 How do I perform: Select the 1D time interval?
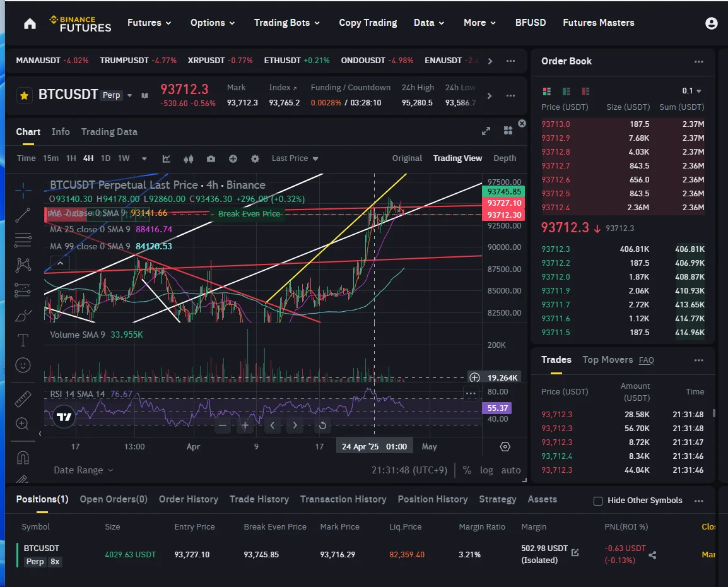pyautogui.click(x=105, y=158)
